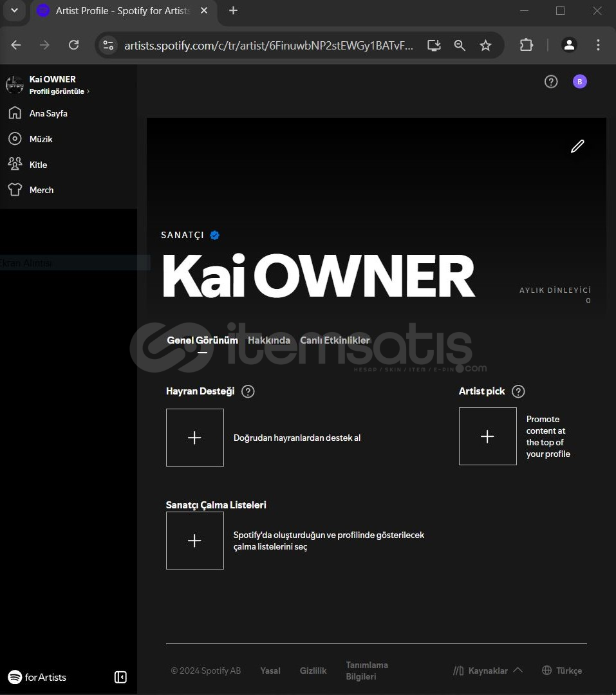
Task: Click the help question mark in header
Action: (x=551, y=82)
